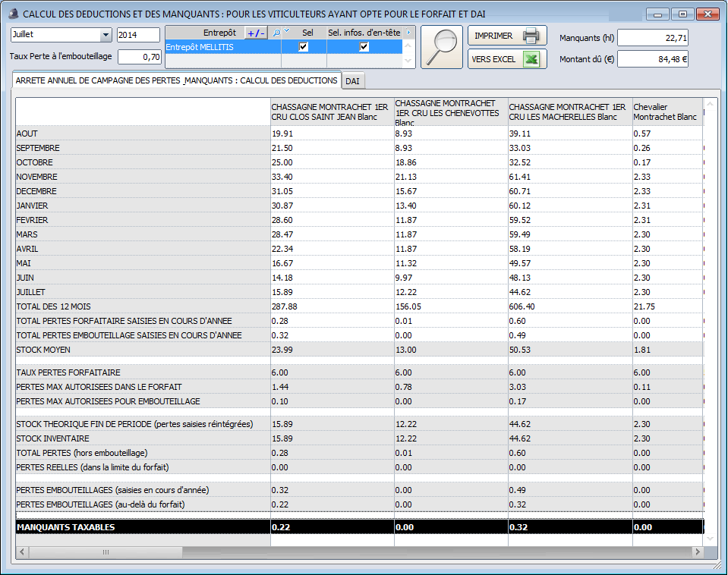Viewport: 728px width, 575px height.
Task: Click the small arrow right of Sel. infos. d'en-tête
Action: pos(408,33)
